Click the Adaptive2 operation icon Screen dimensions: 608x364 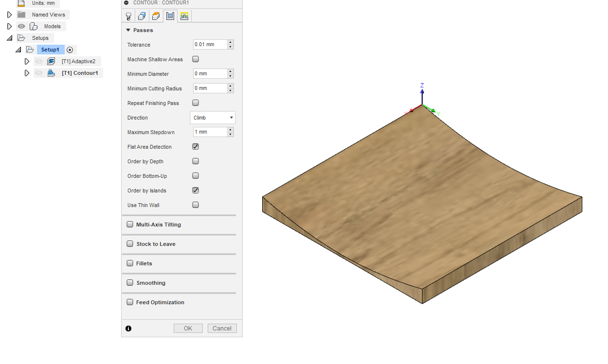(x=51, y=61)
